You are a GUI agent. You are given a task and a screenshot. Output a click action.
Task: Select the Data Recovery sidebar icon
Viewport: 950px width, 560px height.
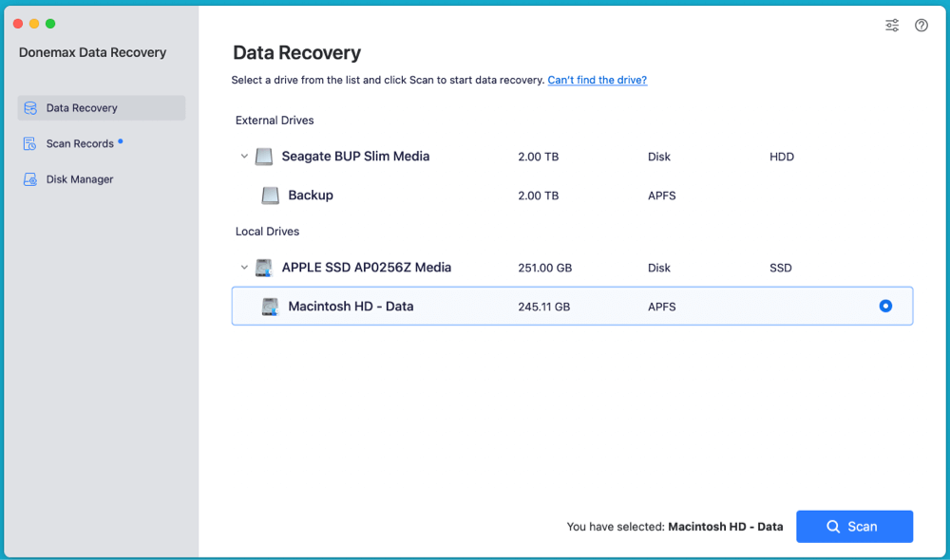click(29, 107)
